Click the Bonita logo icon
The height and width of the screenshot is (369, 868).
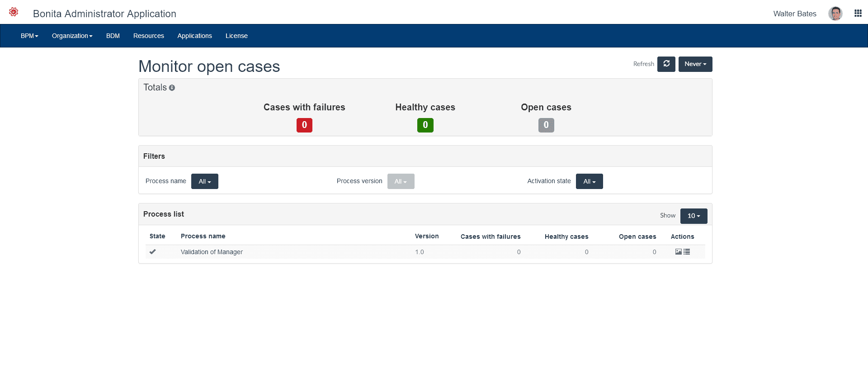click(14, 12)
